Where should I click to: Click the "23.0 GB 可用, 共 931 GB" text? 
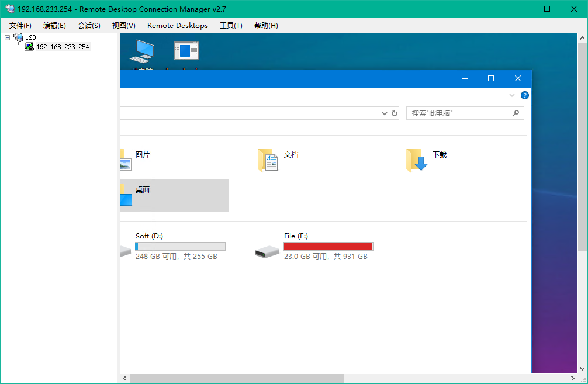[x=326, y=257]
